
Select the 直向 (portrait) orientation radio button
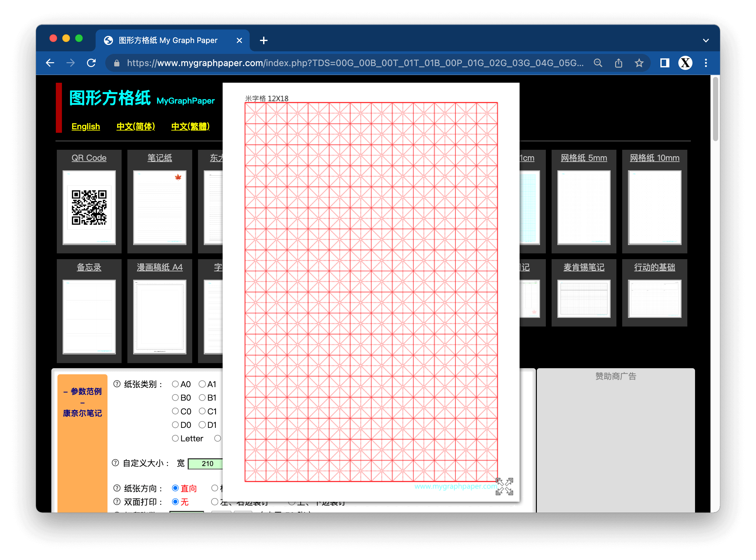click(x=176, y=488)
